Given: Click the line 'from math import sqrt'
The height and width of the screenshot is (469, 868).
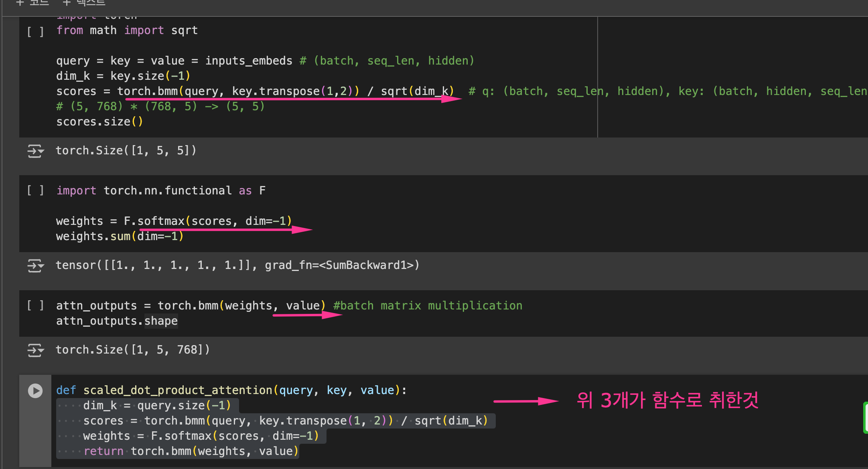Looking at the screenshot, I should (127, 30).
